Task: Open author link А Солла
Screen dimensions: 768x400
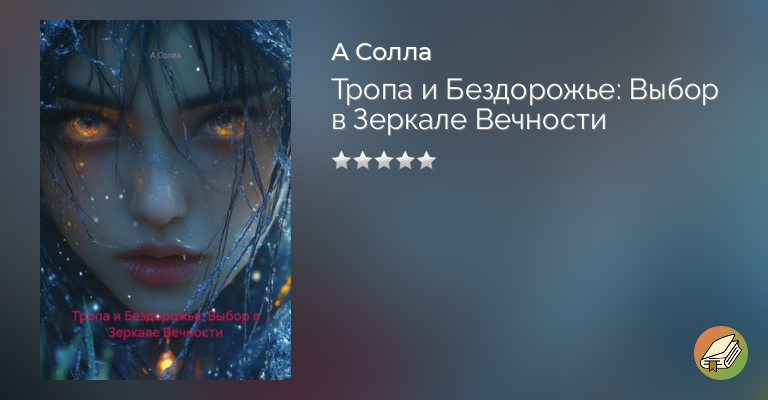Action: tap(381, 52)
